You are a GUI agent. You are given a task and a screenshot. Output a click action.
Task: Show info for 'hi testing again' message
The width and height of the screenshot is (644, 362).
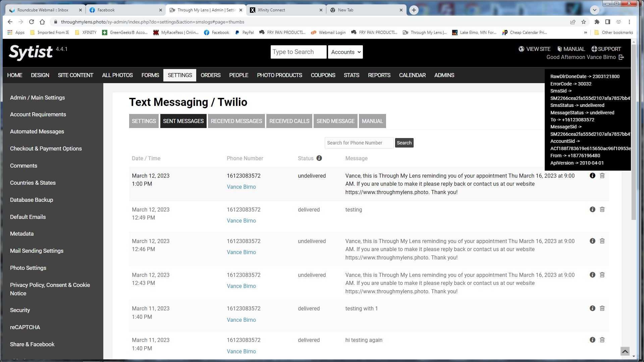[x=592, y=340]
